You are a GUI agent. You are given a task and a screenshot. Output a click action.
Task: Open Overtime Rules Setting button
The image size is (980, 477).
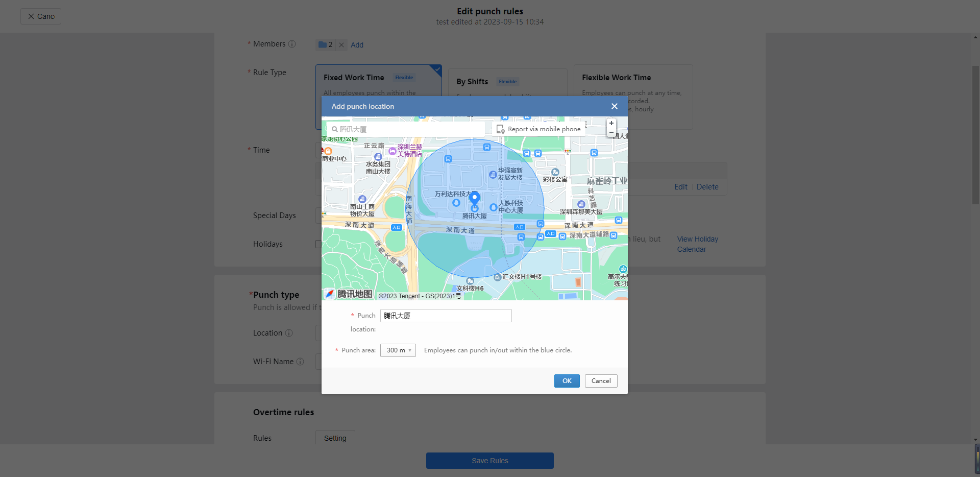[335, 438]
